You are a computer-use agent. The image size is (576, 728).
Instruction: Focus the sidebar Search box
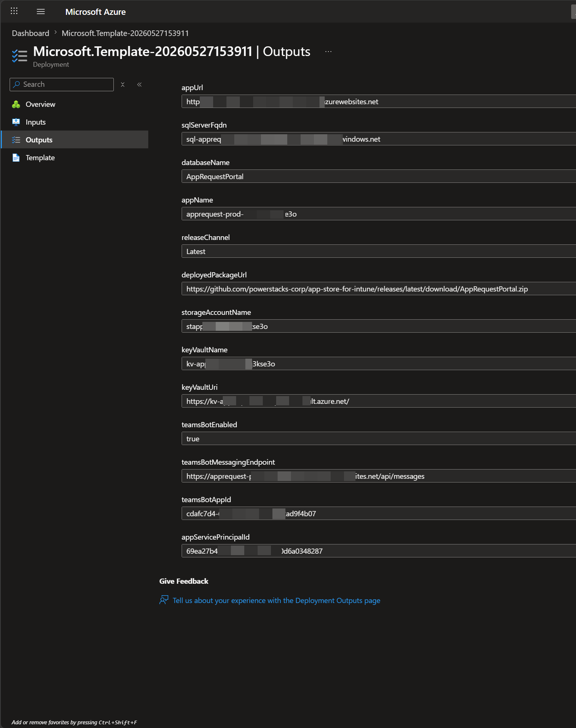pos(62,85)
